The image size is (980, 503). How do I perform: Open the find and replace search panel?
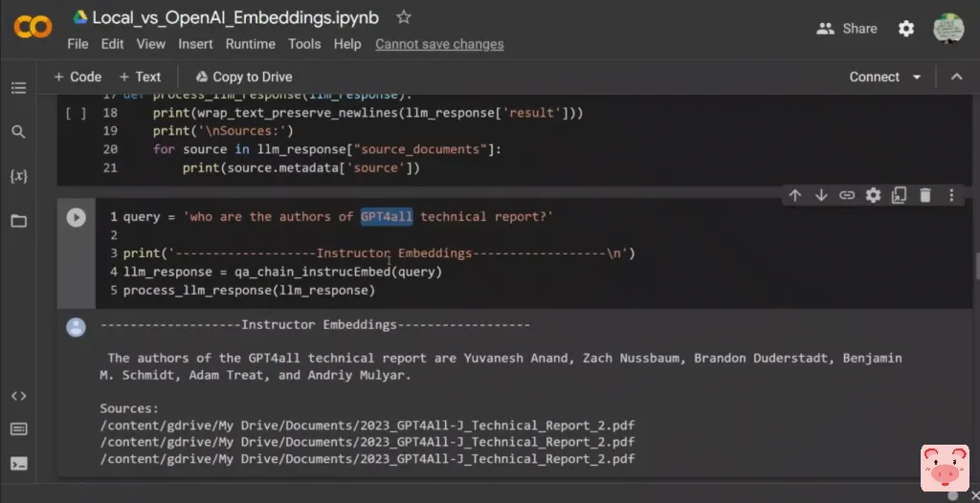(x=19, y=132)
